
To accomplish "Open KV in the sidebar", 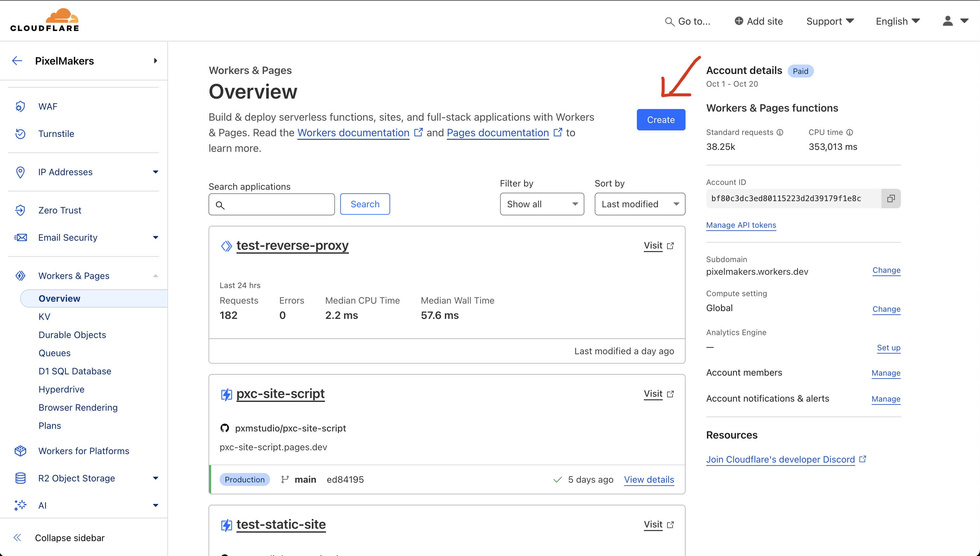I will tap(44, 317).
